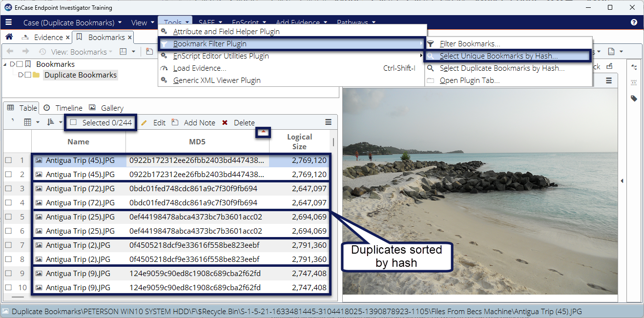Click the table vertical scrollbar
The image size is (644, 318).
coord(333,142)
